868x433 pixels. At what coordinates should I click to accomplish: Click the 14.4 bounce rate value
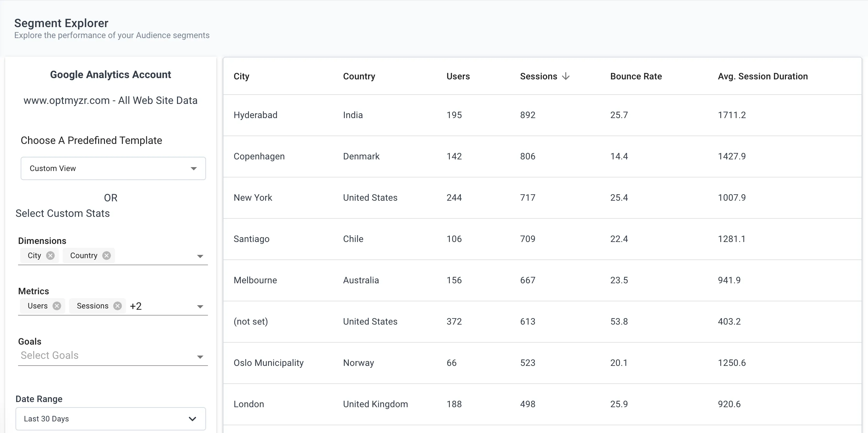tap(619, 156)
